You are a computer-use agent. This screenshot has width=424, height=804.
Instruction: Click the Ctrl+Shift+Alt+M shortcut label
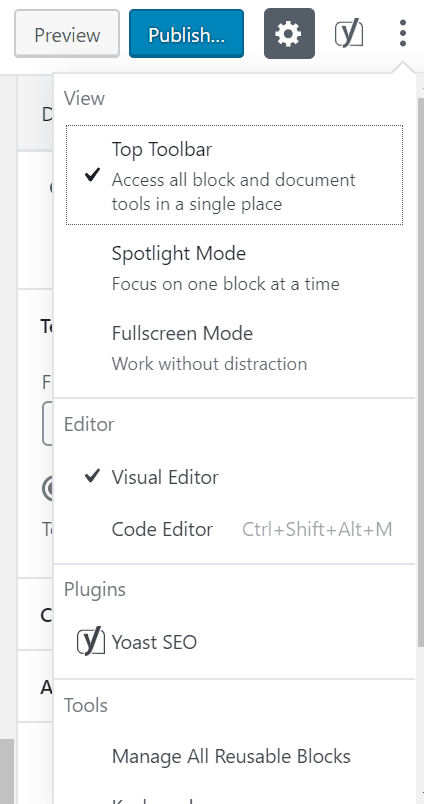[317, 530]
